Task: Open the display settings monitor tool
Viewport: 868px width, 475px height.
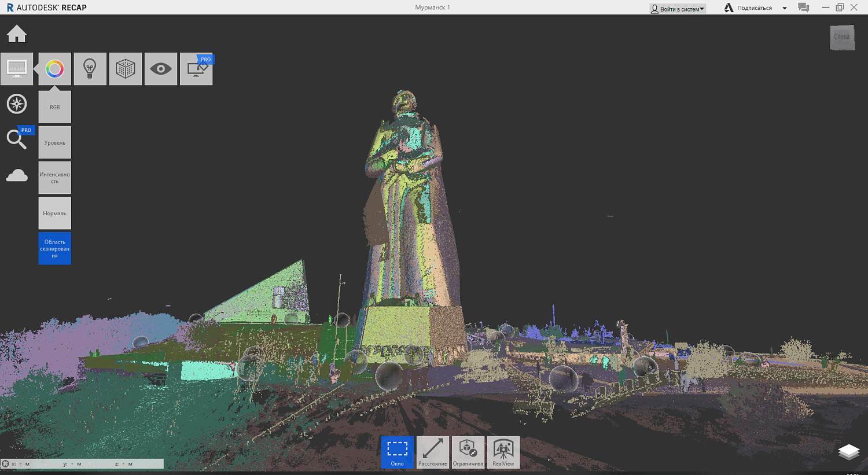Action: tap(17, 69)
